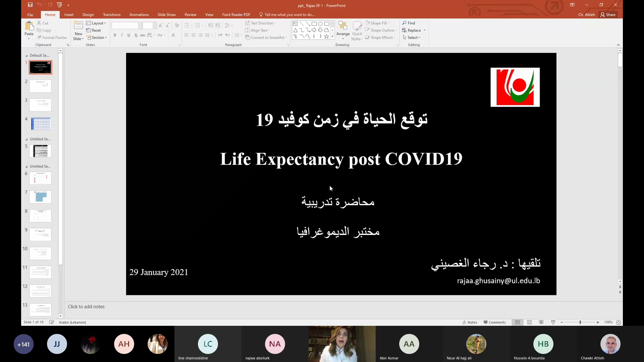Switch to Reading View icon
Viewport: 644px width, 362px height.
coord(541,322)
